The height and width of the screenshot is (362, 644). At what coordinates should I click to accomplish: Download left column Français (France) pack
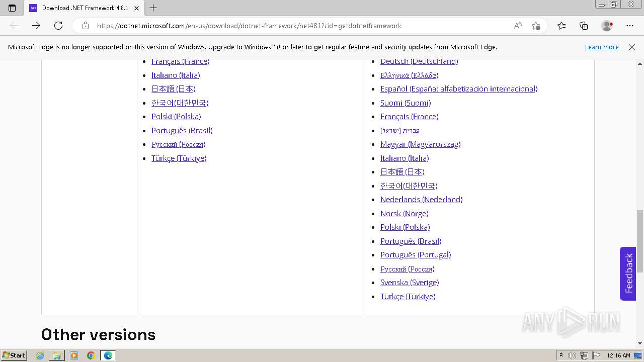pos(180,61)
